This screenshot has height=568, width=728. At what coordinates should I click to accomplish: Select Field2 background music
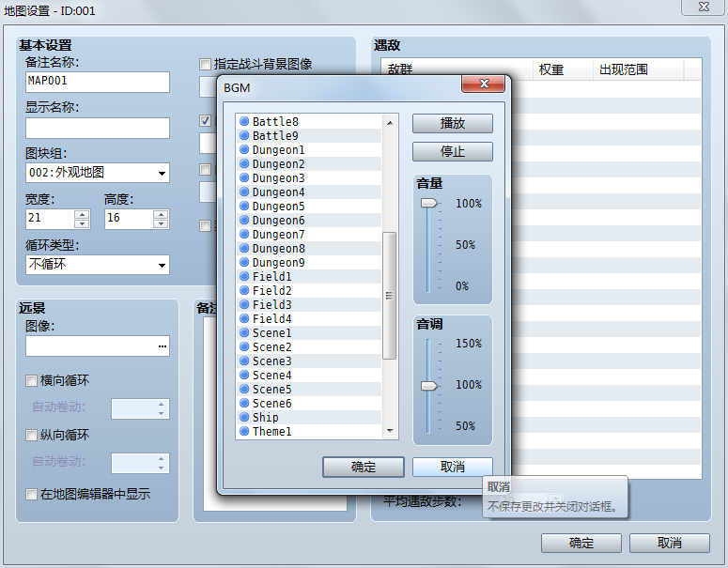point(309,290)
